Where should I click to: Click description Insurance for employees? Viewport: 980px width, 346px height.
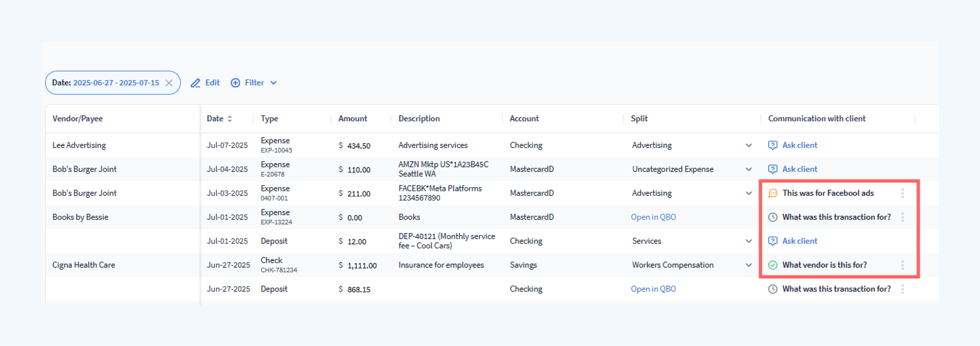[441, 265]
